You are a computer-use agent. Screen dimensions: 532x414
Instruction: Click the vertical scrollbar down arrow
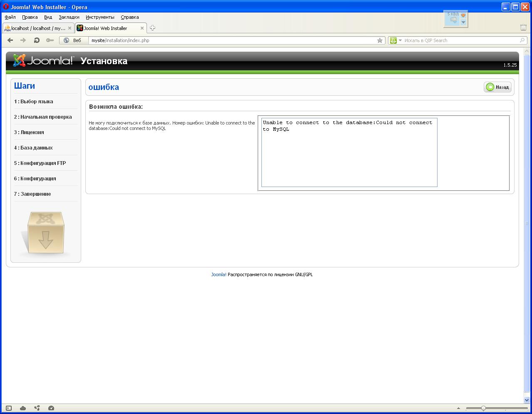[527, 399]
